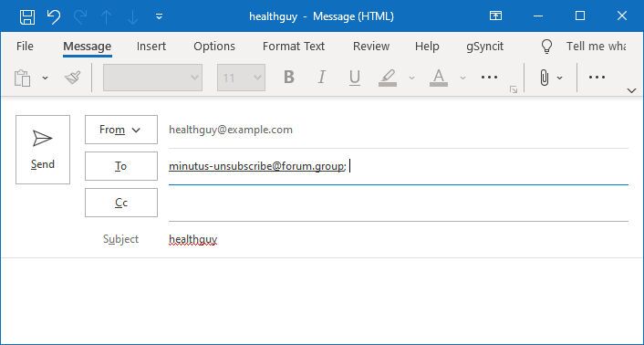Switch to Format Text tab

[x=294, y=46]
